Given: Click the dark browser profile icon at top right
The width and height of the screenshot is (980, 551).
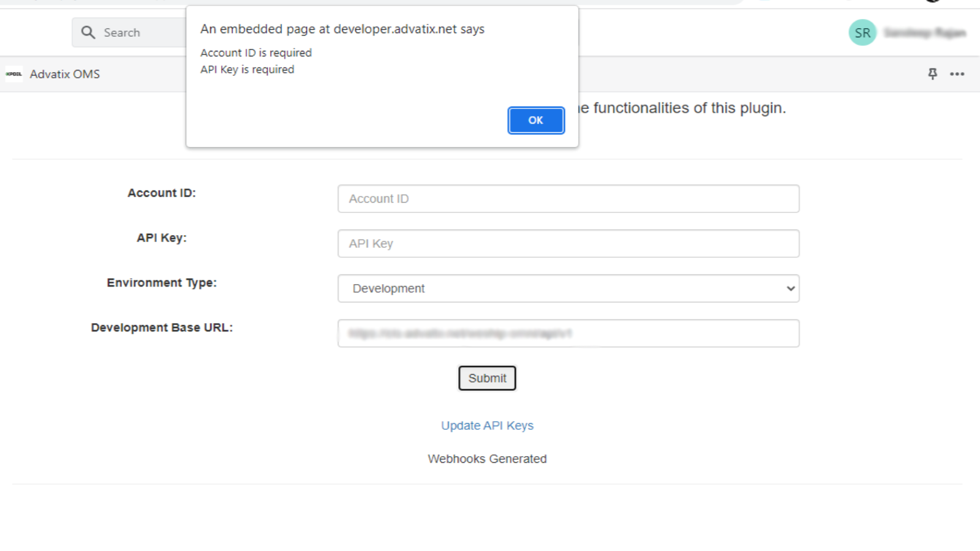Looking at the screenshot, I should pyautogui.click(x=933, y=1).
